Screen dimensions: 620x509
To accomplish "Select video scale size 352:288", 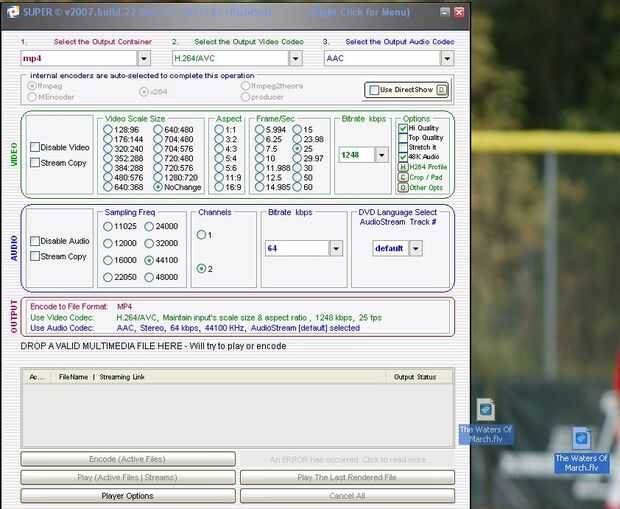I will click(108, 158).
